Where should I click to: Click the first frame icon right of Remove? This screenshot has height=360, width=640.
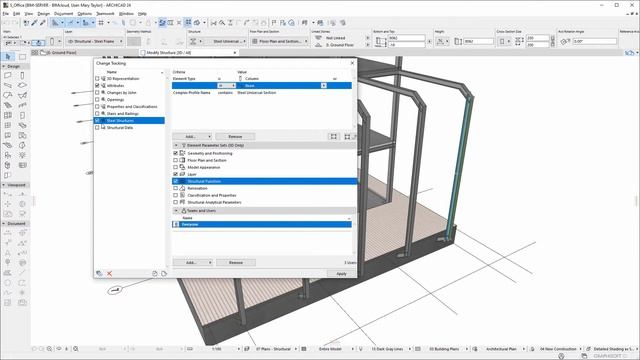[334, 137]
